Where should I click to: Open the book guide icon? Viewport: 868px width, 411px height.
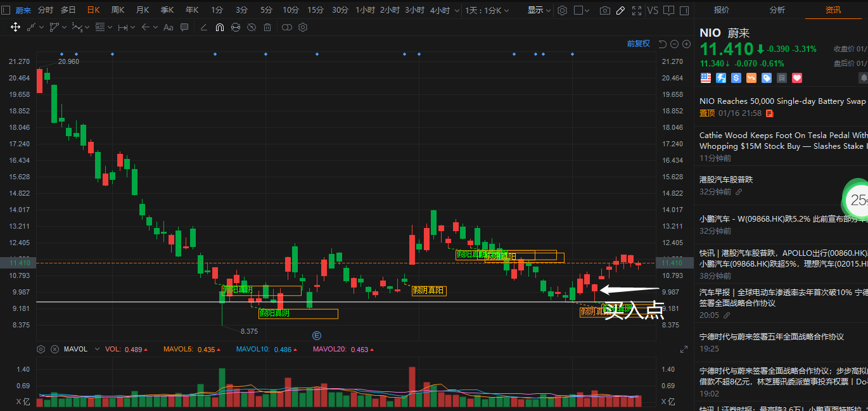coord(668,10)
